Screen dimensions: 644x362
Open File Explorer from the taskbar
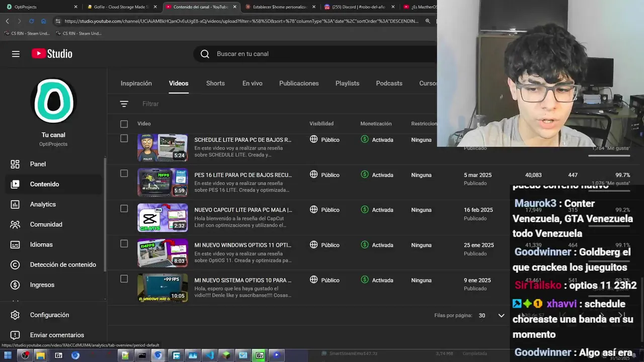[40, 355]
